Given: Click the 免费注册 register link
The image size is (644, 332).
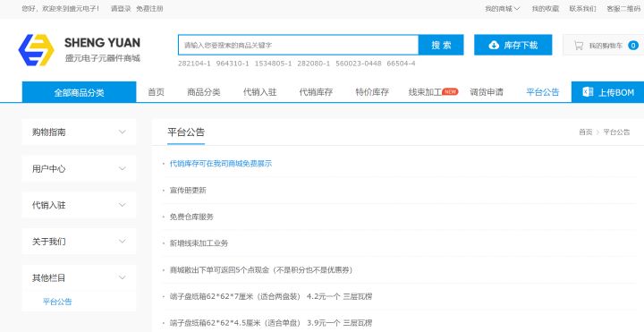Looking at the screenshot, I should click(x=149, y=9).
